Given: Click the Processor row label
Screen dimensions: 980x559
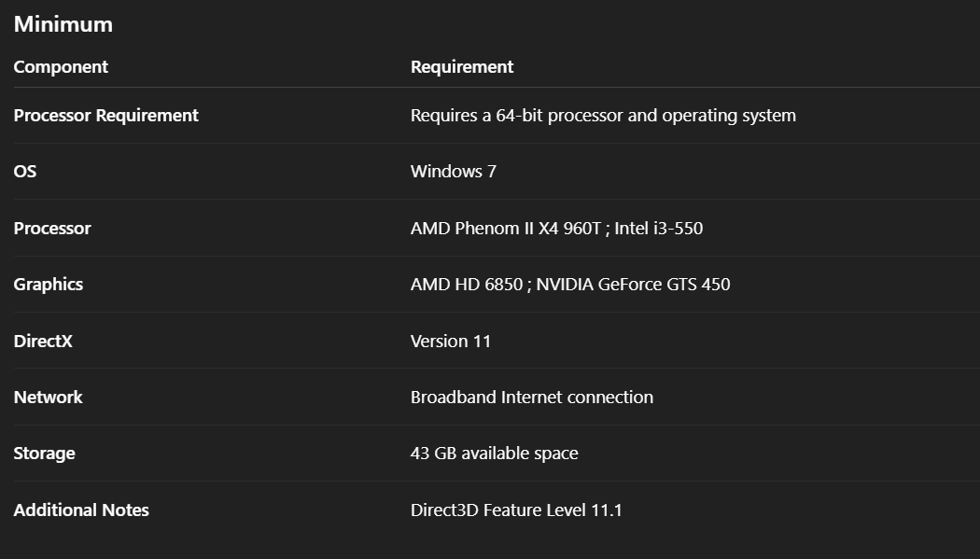Looking at the screenshot, I should click(x=52, y=229).
